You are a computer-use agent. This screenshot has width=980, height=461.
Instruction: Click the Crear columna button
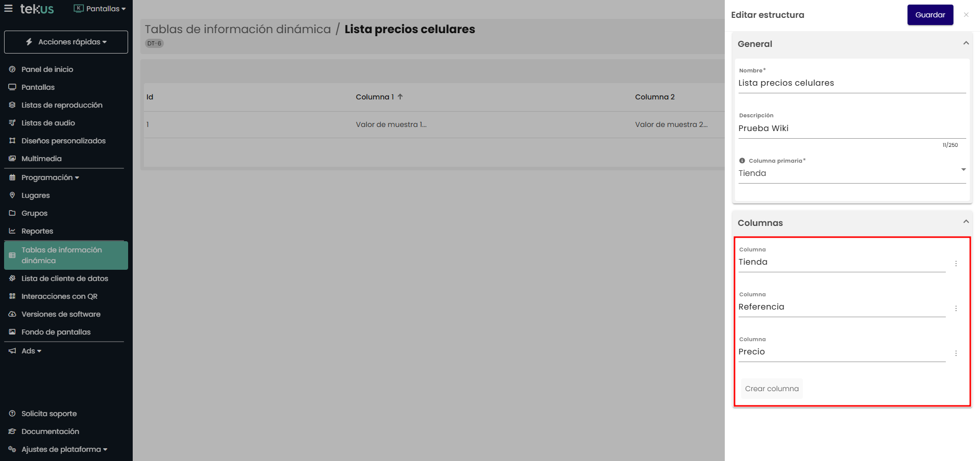(771, 389)
